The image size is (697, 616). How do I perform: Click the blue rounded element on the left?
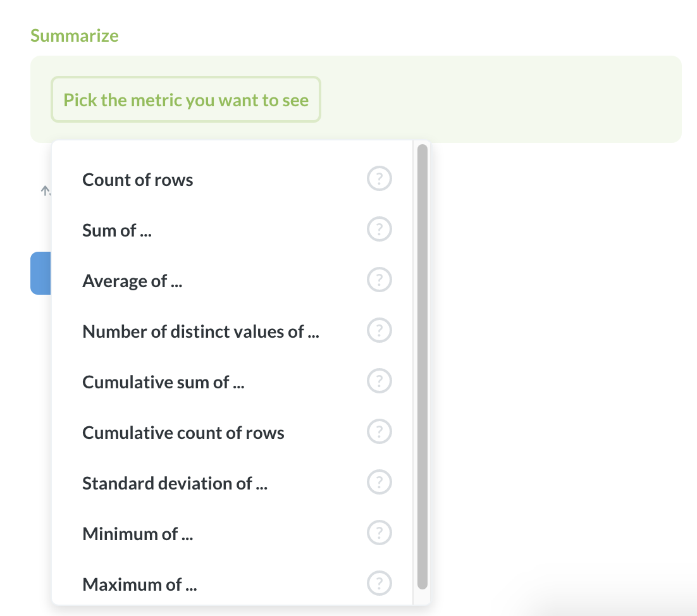tap(40, 273)
